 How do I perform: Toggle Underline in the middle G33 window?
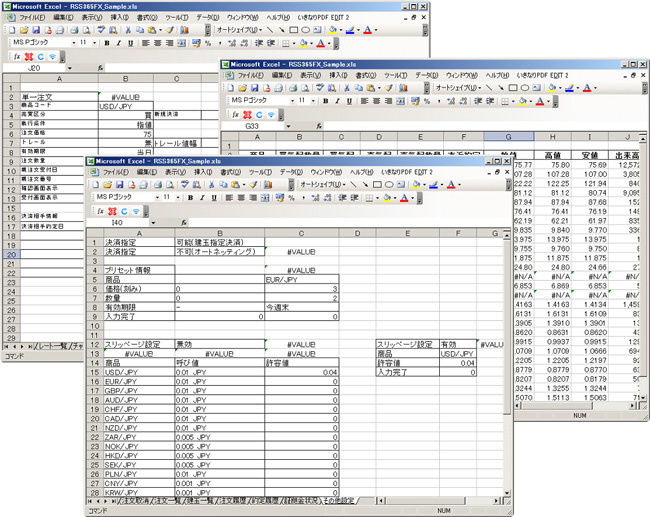(x=349, y=101)
